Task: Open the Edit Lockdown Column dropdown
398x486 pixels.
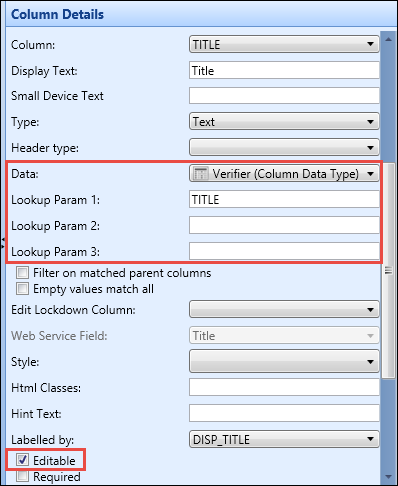Action: (x=284, y=310)
